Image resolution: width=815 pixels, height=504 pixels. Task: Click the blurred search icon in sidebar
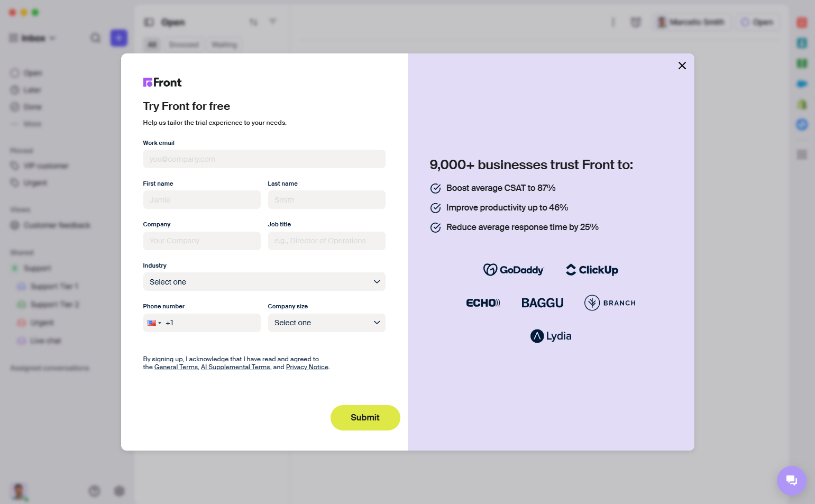coord(95,38)
